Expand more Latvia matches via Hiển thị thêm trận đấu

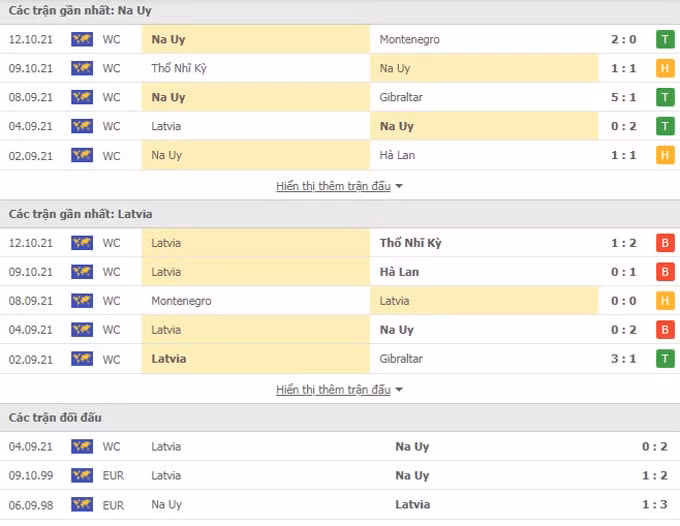coord(339,390)
